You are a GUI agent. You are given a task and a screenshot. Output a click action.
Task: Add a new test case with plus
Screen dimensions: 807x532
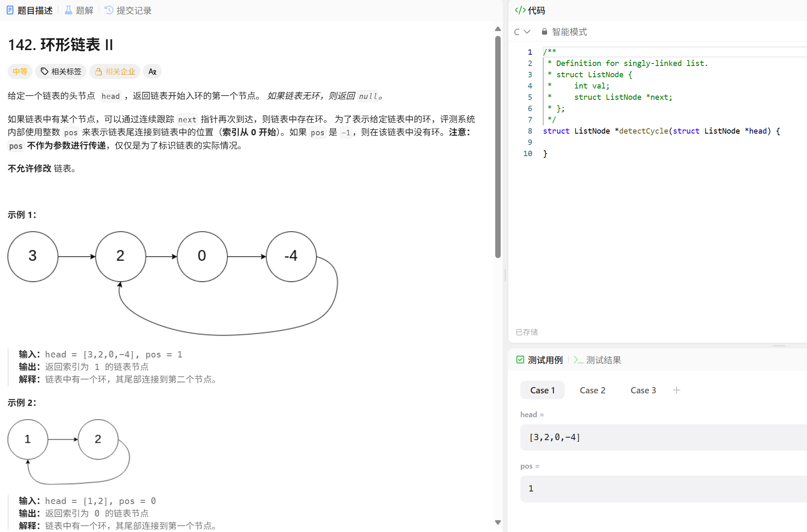(677, 390)
